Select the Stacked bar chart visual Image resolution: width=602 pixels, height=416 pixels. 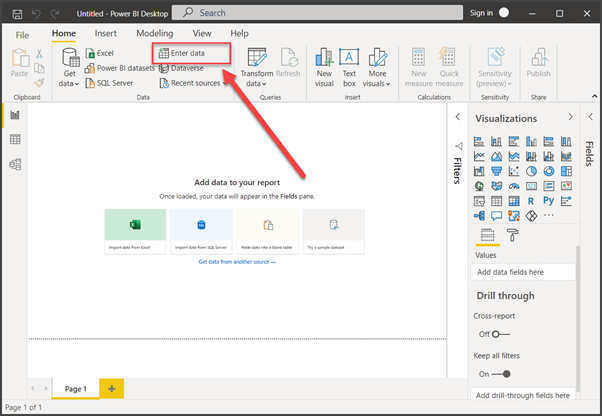point(479,142)
